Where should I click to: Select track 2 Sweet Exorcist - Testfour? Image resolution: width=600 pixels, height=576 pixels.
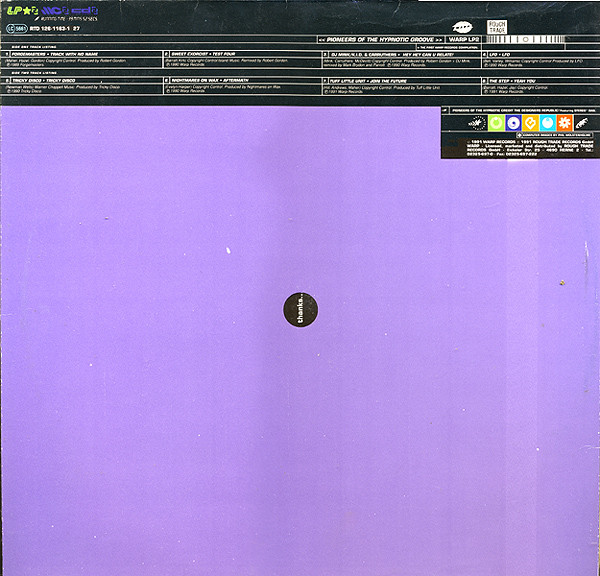pyautogui.click(x=202, y=56)
